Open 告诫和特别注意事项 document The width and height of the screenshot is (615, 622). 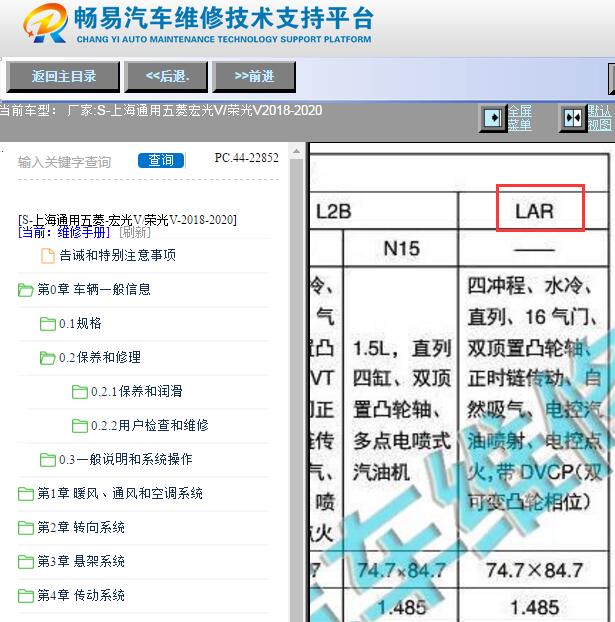(117, 255)
